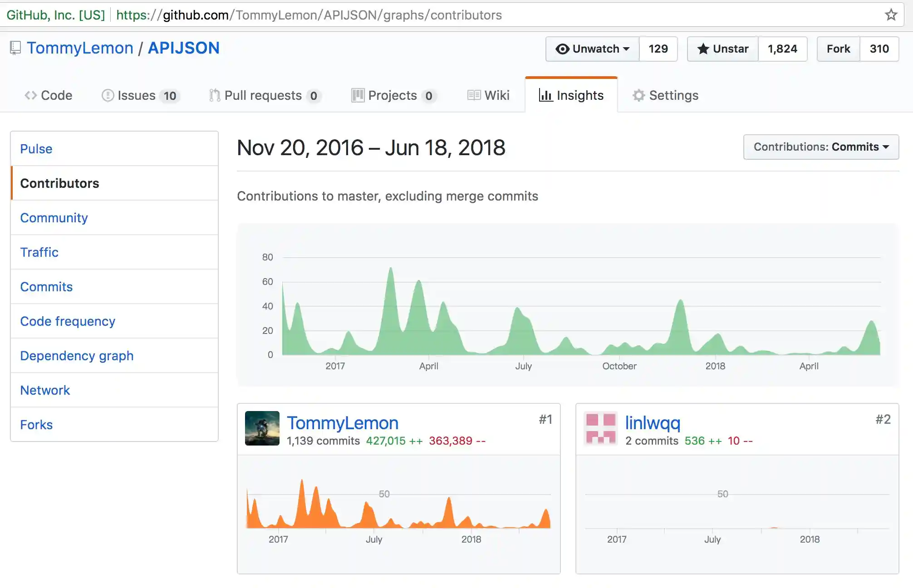Click TommyLemon's orange commit chart
Viewport: 913px width, 588px height.
coord(398,504)
